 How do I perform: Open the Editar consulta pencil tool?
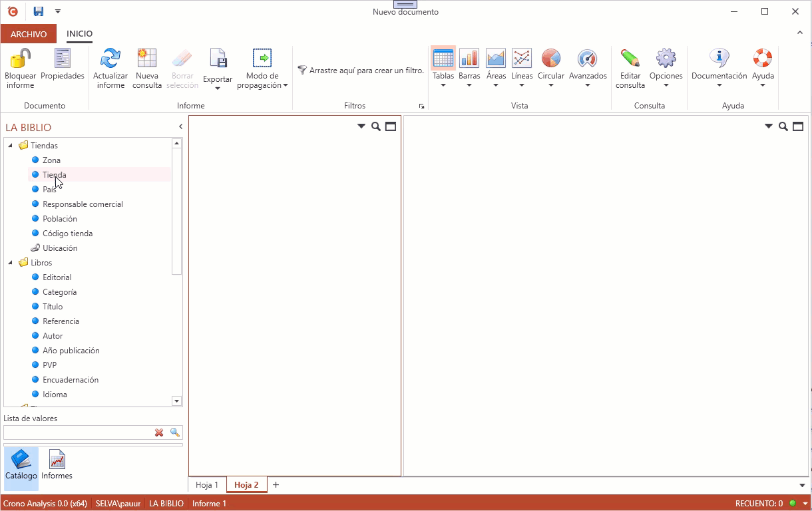pyautogui.click(x=630, y=59)
